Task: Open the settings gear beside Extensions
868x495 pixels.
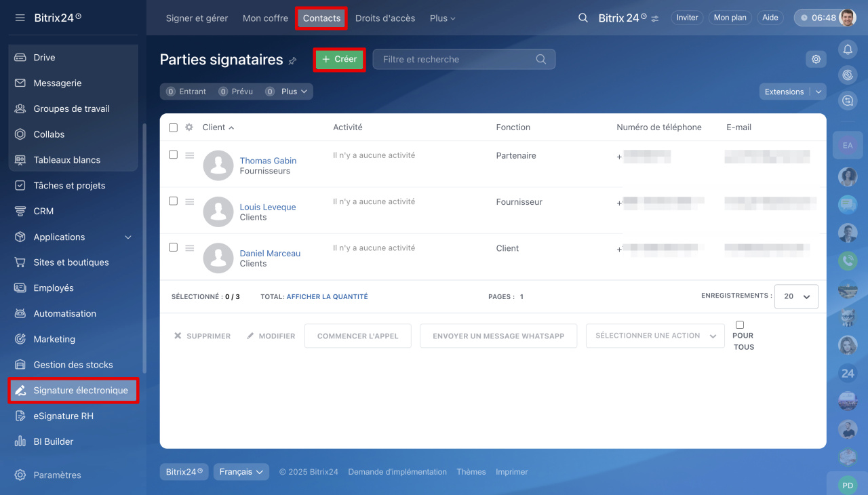Action: [816, 59]
